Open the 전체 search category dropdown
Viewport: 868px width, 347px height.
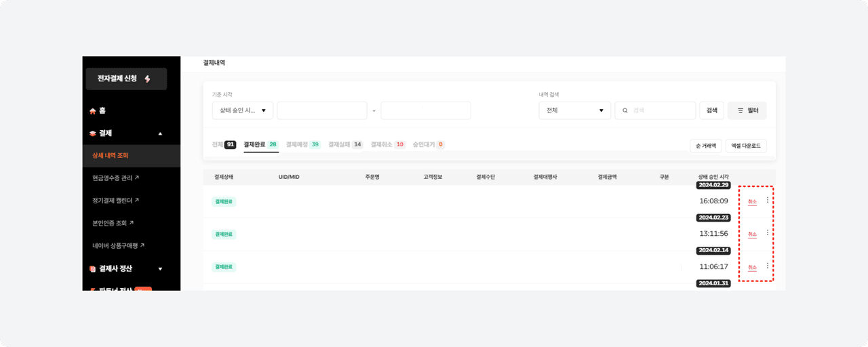[x=574, y=110]
